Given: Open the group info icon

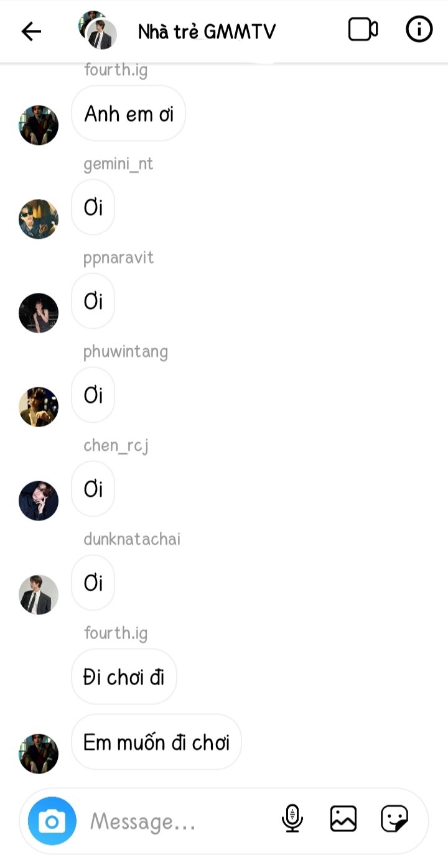Looking at the screenshot, I should [419, 29].
